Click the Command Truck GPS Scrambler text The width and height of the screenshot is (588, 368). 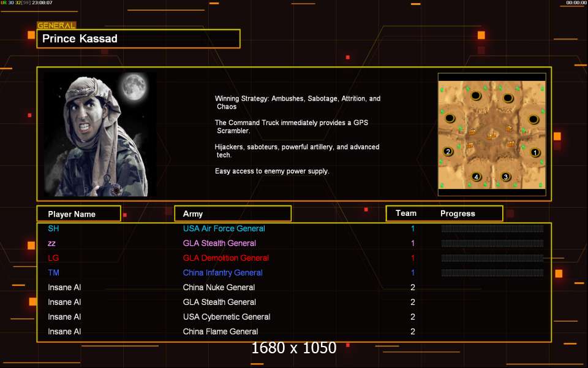point(292,126)
